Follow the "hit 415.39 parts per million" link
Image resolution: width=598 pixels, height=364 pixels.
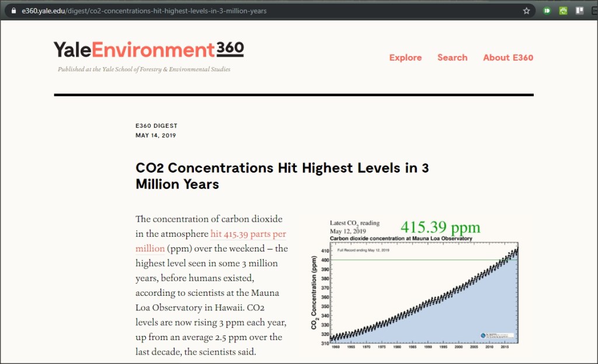point(248,234)
